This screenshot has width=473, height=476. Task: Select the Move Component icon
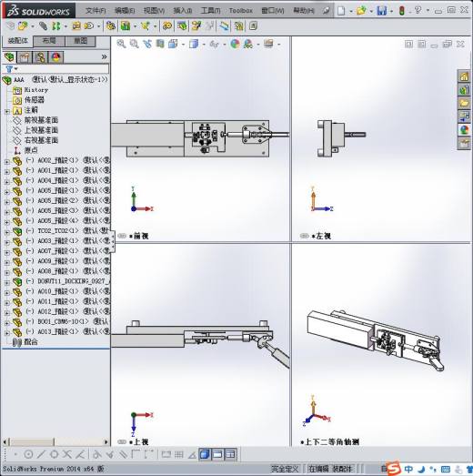click(x=89, y=26)
